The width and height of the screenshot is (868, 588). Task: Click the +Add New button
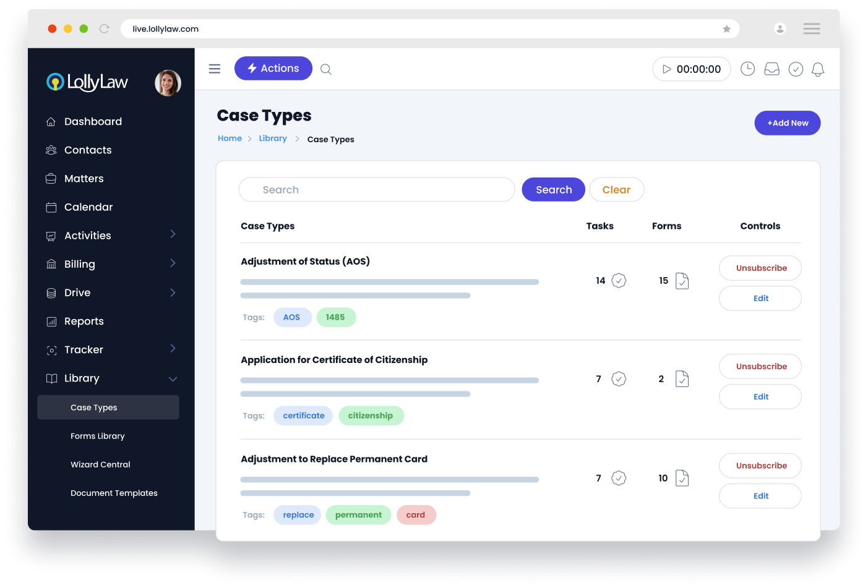tap(787, 123)
